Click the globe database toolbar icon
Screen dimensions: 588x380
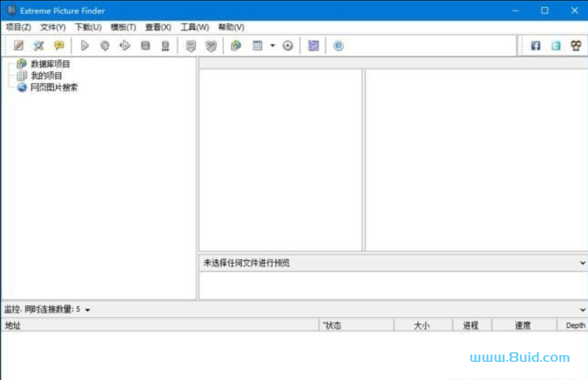[x=236, y=46]
